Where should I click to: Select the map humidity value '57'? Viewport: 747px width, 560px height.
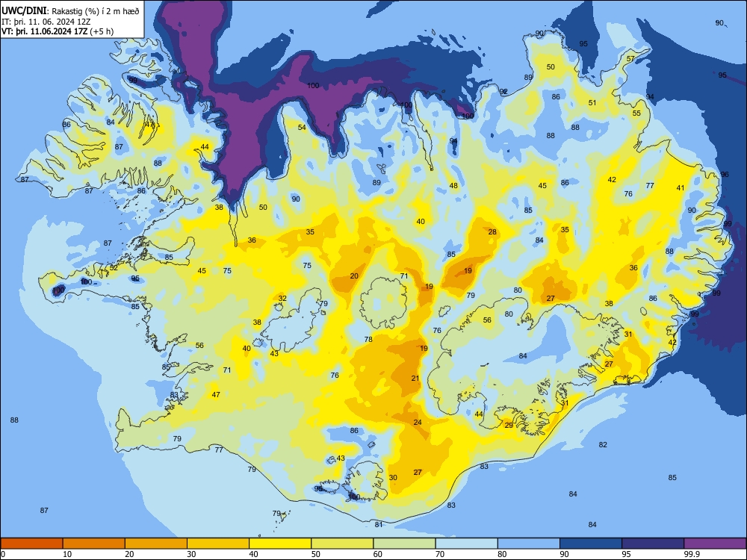630,58
